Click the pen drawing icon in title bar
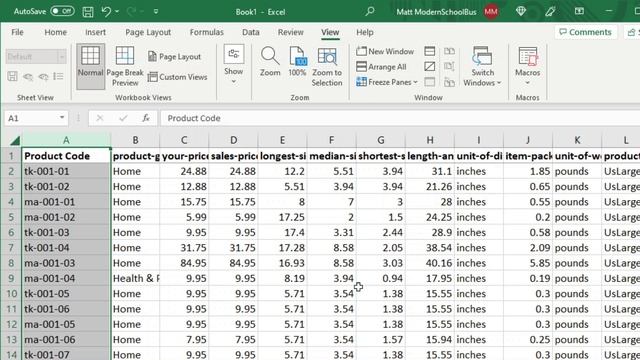The width and height of the screenshot is (640, 360). pyautogui.click(x=550, y=11)
